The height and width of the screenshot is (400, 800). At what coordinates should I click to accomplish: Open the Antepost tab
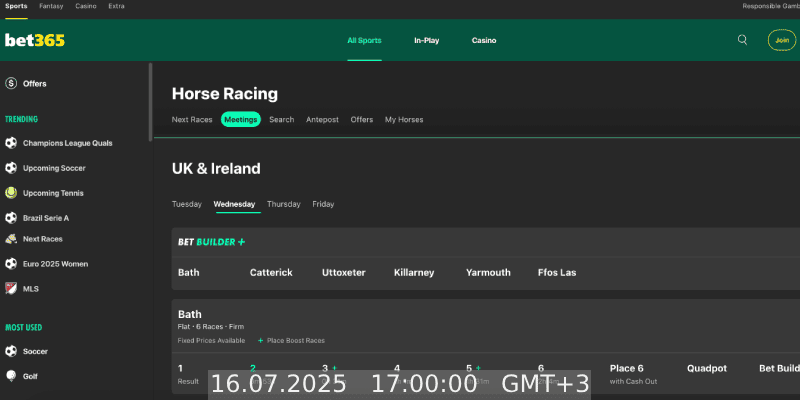(322, 119)
